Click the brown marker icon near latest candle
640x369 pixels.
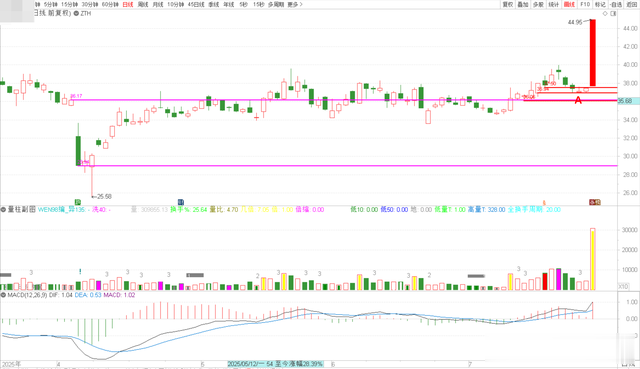tap(595, 202)
